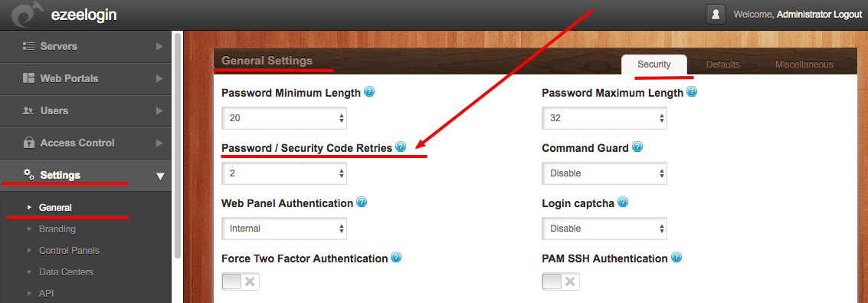Image resolution: width=868 pixels, height=303 pixels.
Task: Show help for Web Panel Authentication
Action: [362, 203]
